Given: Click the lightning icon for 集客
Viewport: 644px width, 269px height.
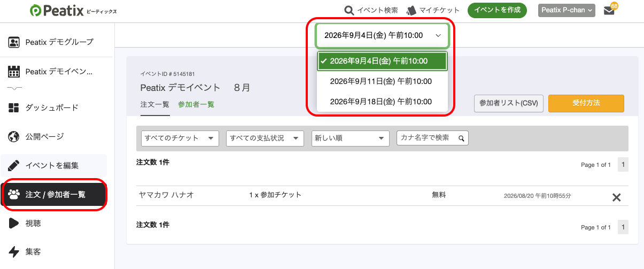Looking at the screenshot, I should point(14,252).
